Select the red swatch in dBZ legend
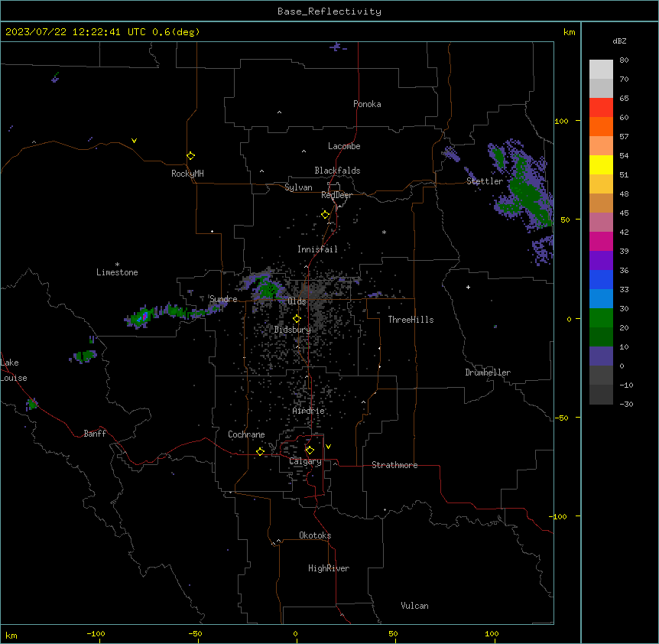659x644 pixels. 601,108
